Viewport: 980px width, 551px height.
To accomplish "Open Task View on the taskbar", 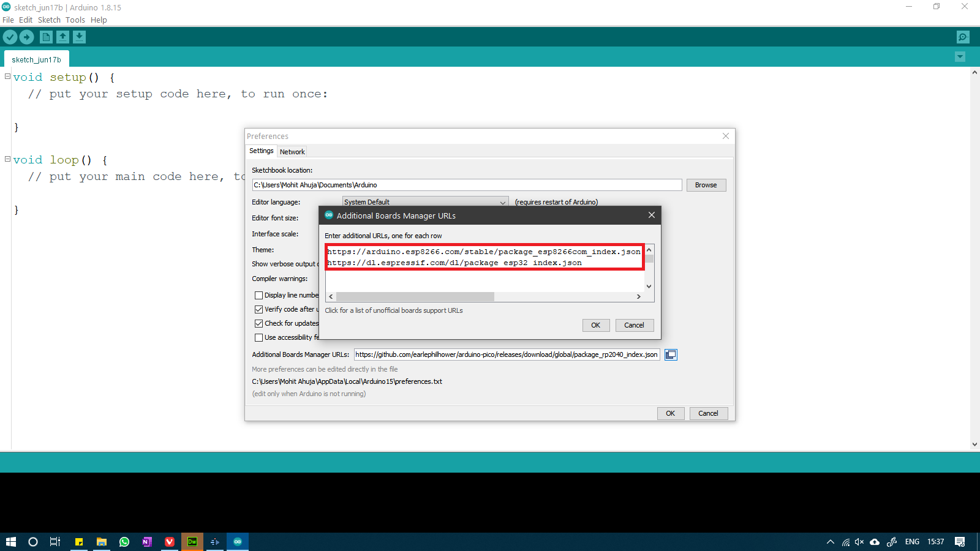I will (x=55, y=542).
